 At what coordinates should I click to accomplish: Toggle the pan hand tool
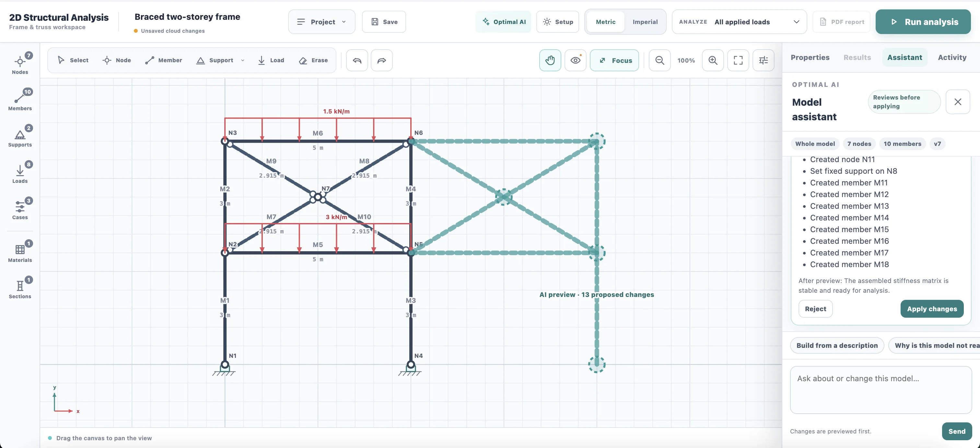click(x=550, y=60)
